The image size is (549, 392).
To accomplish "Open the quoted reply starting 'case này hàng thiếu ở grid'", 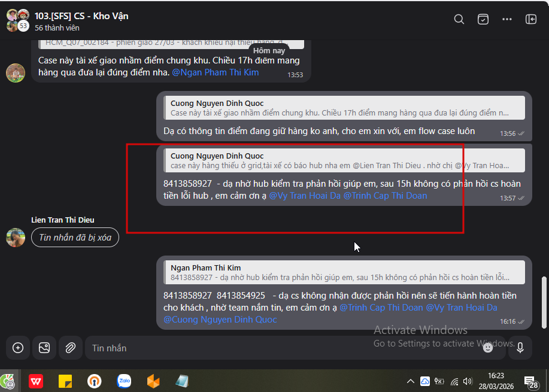I will point(344,160).
